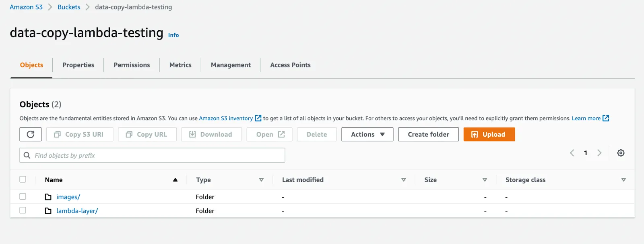Switch to the Metrics tab
644x244 pixels.
pos(180,65)
